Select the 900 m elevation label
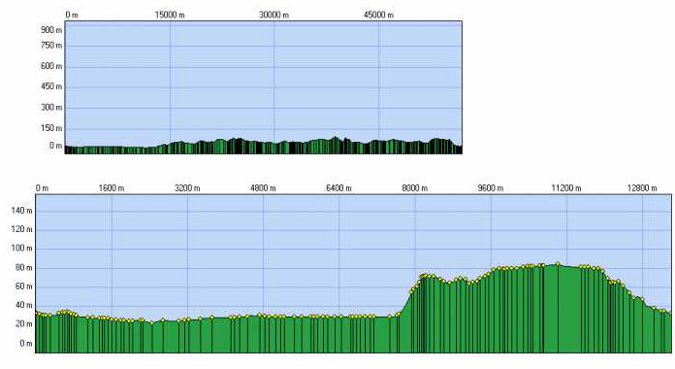The width and height of the screenshot is (675, 369). tap(51, 30)
